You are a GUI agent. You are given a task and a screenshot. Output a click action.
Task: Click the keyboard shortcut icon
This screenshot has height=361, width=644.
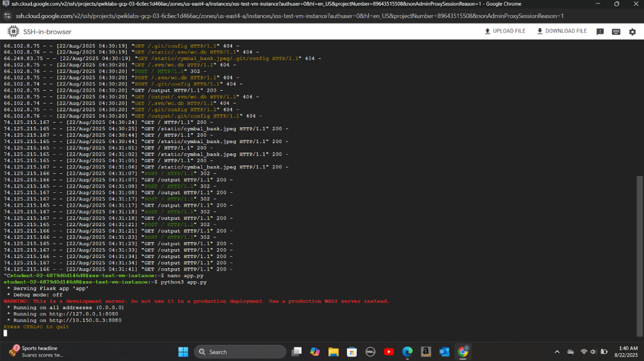(616, 32)
